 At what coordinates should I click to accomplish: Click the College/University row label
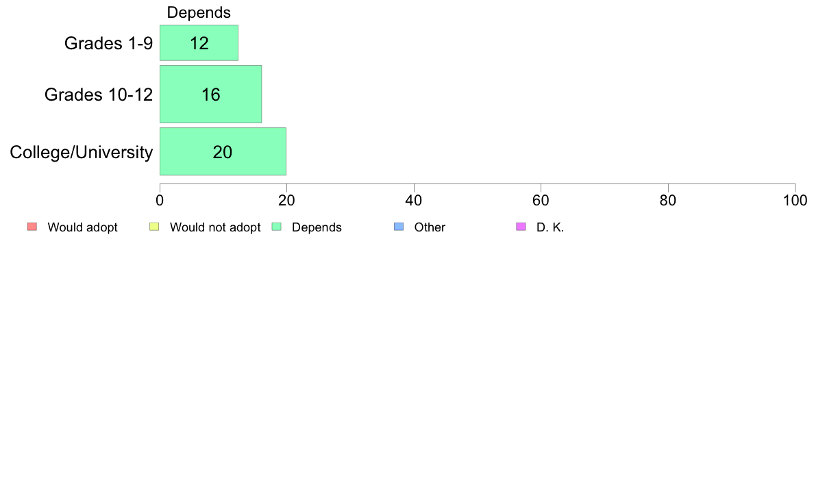click(x=82, y=153)
